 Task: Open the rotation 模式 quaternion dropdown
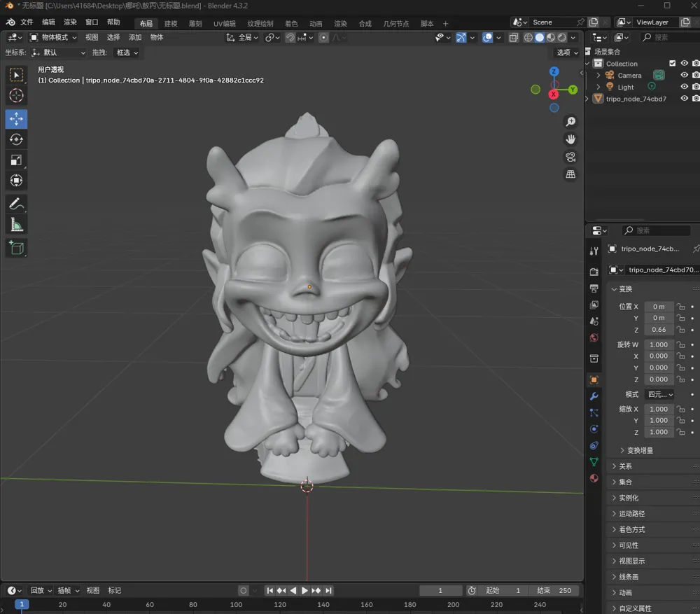coord(659,394)
